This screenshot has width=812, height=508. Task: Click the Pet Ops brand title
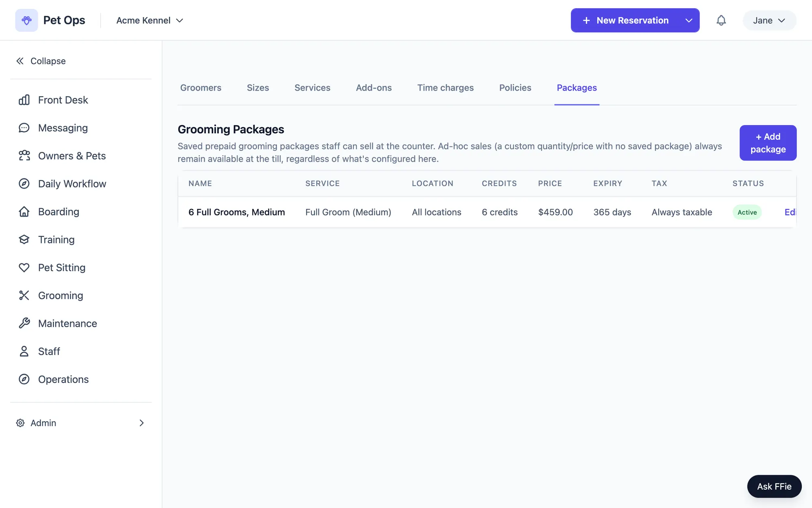click(x=64, y=20)
